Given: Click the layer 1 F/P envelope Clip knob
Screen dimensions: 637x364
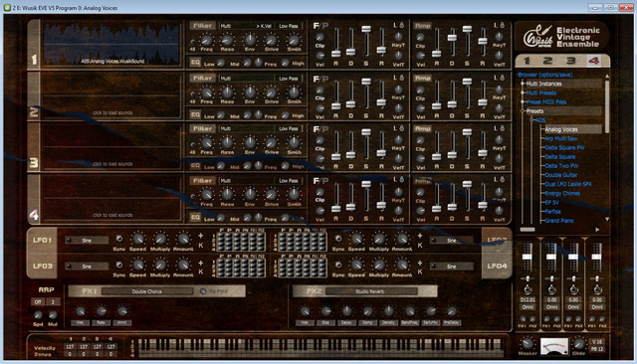Looking at the screenshot, I should tap(319, 38).
